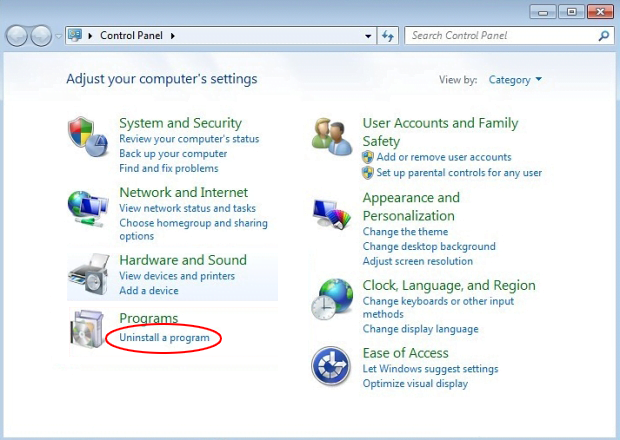The image size is (620, 440).
Task: Click Change the theme
Action: tap(405, 231)
